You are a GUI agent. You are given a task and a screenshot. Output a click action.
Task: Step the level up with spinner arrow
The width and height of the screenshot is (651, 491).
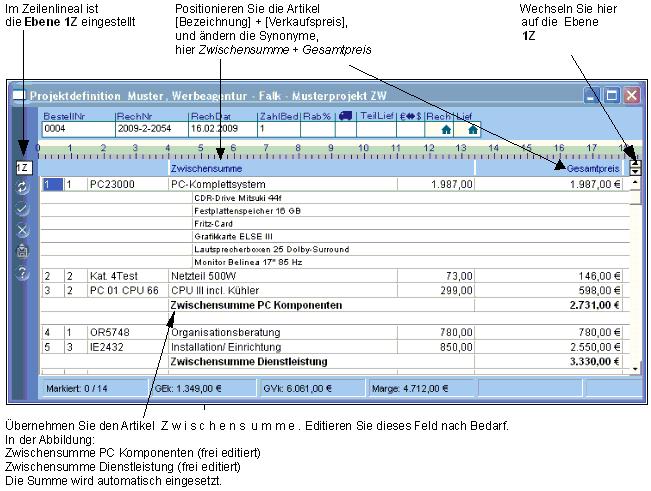coord(634,164)
